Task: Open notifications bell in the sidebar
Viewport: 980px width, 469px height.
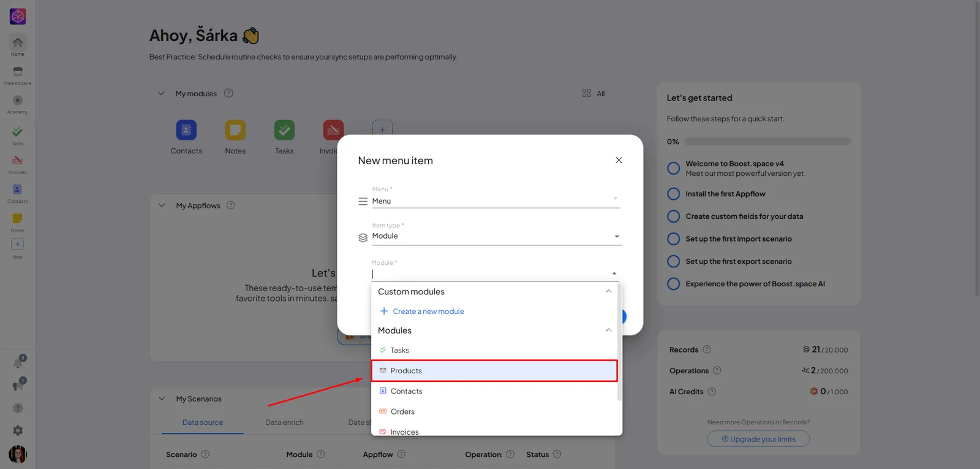Action: click(18, 362)
